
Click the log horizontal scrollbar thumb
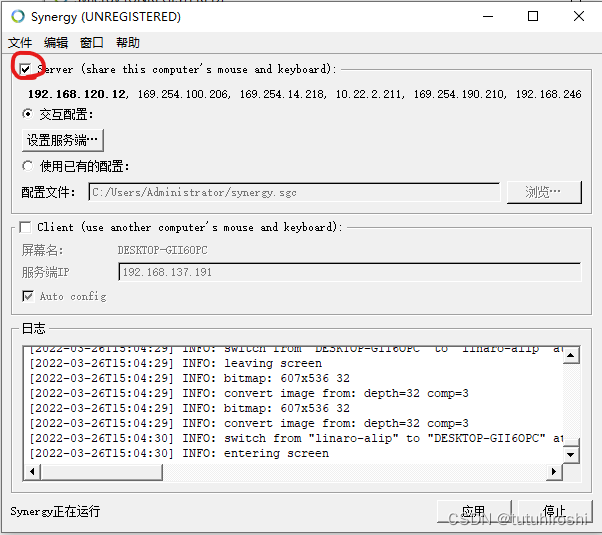(x=101, y=472)
